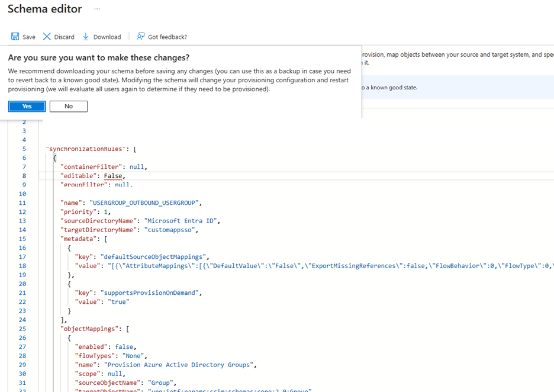Image resolution: width=554 pixels, height=392 pixels.
Task: Click "defaultSourceObjectMappings" value on line 17
Action: [x=153, y=257]
